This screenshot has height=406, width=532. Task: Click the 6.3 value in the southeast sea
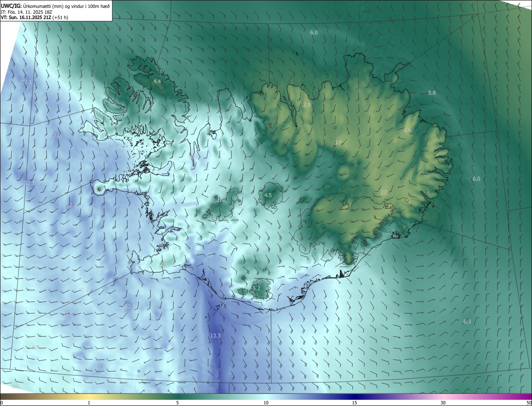coord(467,321)
